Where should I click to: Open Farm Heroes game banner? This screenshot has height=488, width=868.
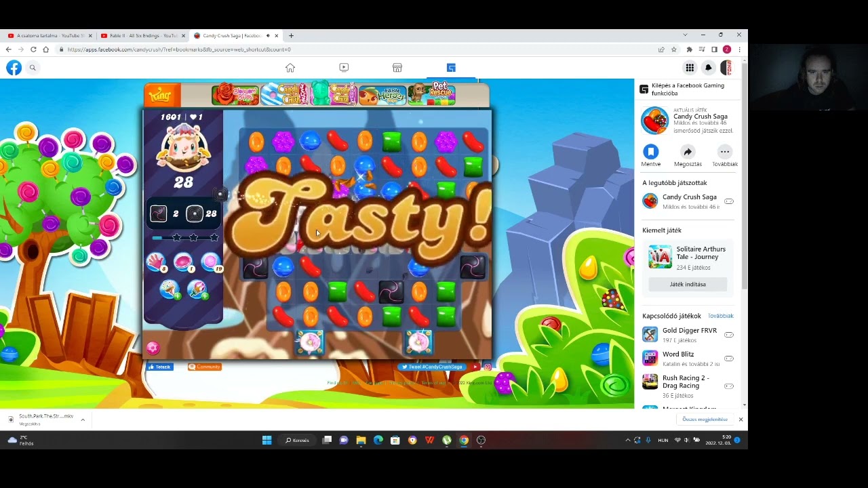point(382,95)
